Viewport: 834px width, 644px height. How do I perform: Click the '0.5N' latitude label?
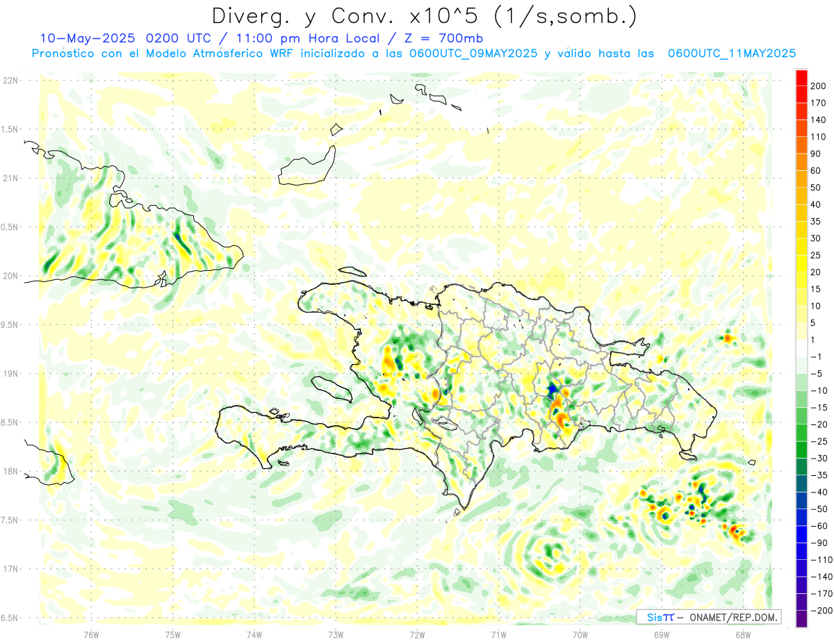pos(9,227)
